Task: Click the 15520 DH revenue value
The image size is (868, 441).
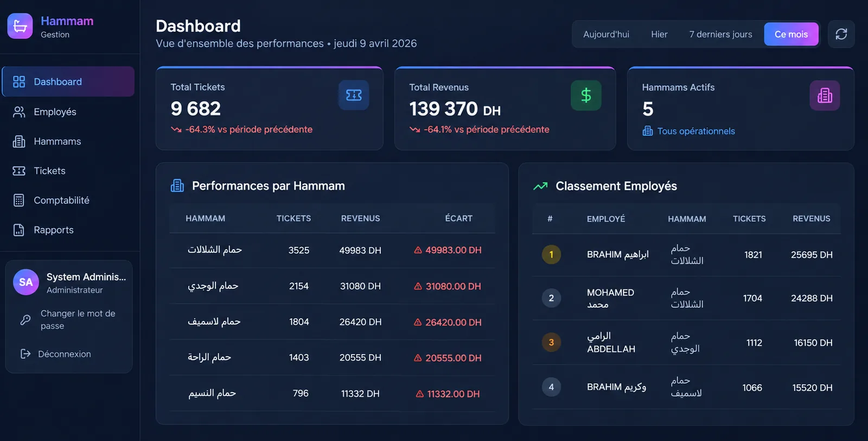Action: (x=812, y=388)
